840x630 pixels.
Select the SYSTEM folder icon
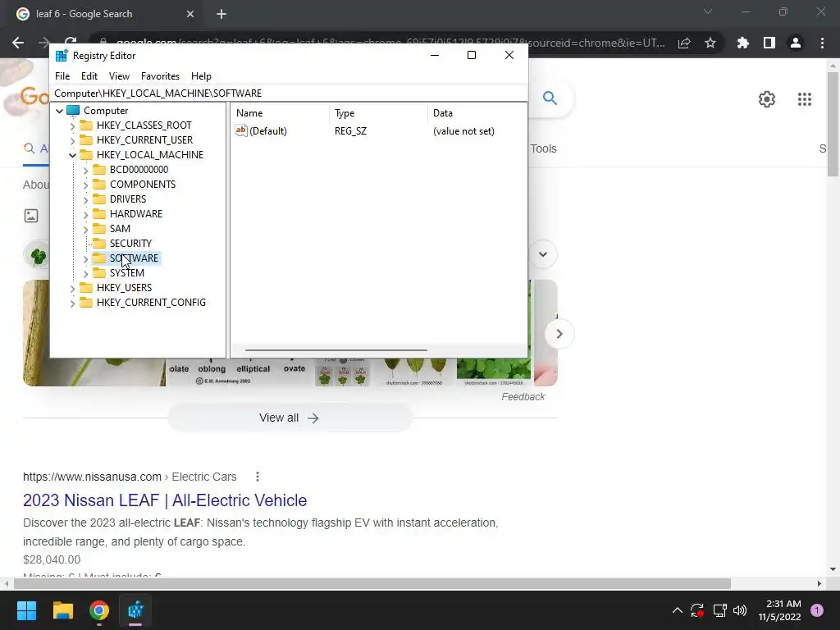tap(99, 272)
